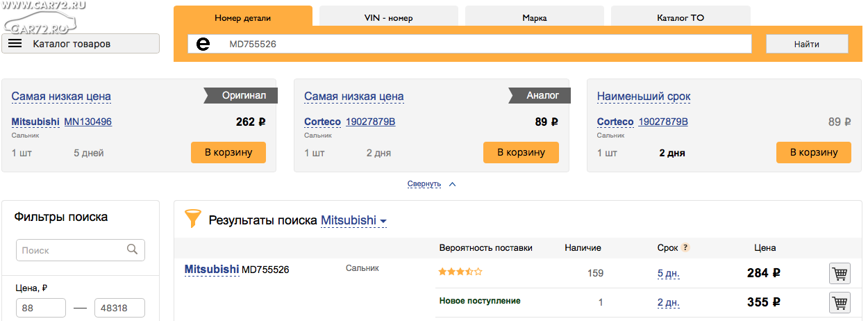Screen dimensions: 868x321
Task: Click the Цена column header
Action: 765,247
